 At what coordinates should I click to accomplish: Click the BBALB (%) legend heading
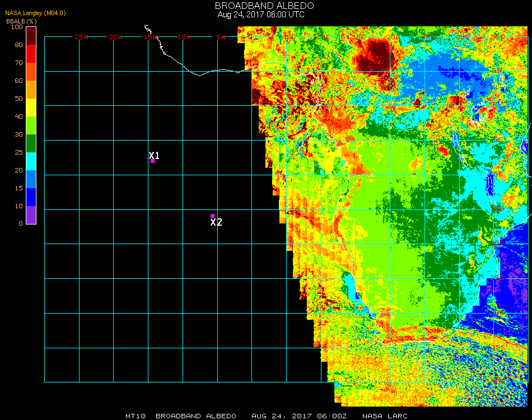[21, 21]
